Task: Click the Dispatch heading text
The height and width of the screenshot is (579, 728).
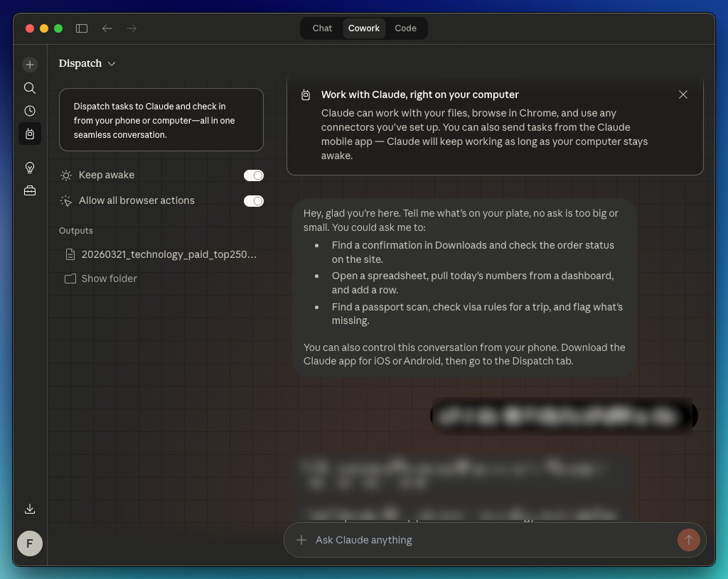Action: tap(80, 63)
